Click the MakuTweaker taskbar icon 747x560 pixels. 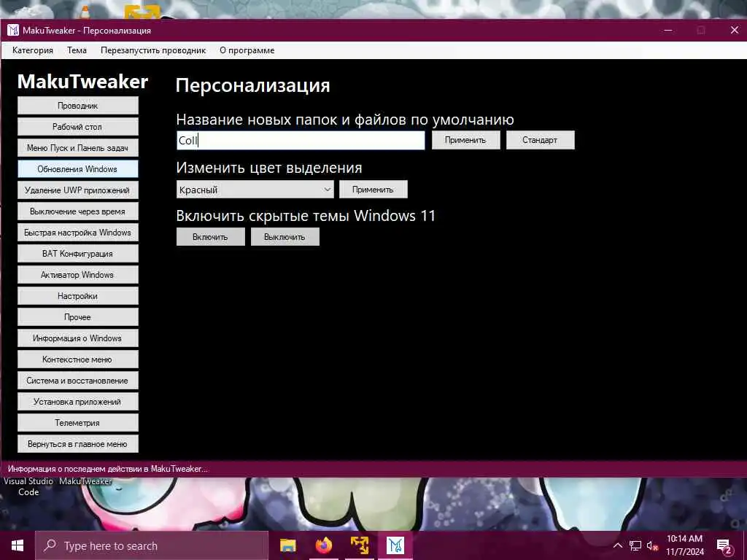point(395,545)
